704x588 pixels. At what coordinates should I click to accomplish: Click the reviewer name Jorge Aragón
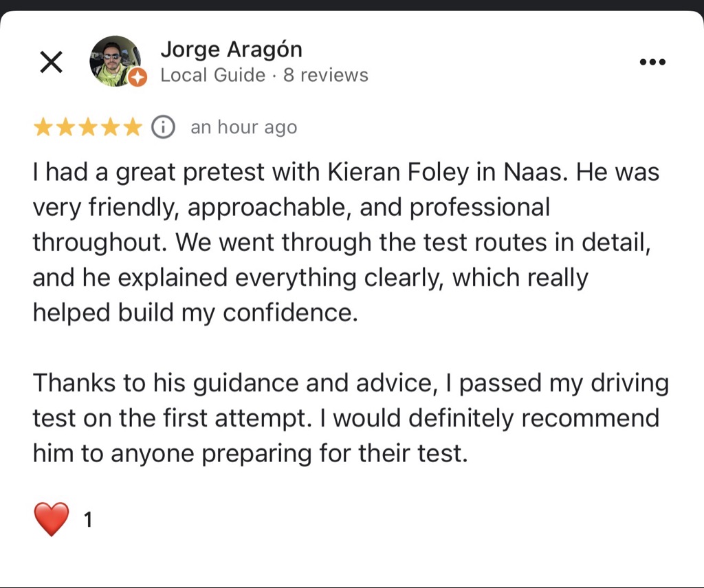231,50
